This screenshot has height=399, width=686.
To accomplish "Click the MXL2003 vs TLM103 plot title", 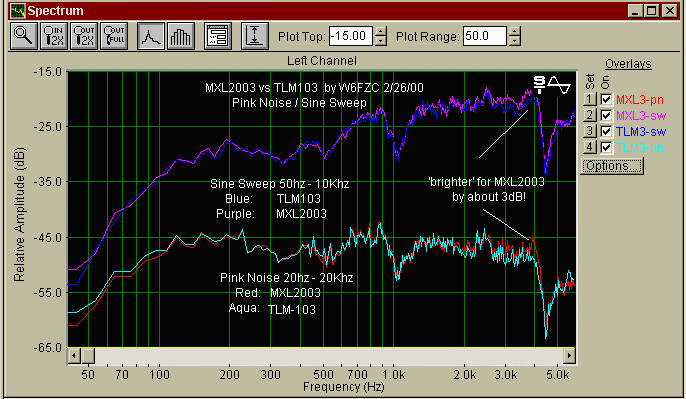I will pos(314,88).
